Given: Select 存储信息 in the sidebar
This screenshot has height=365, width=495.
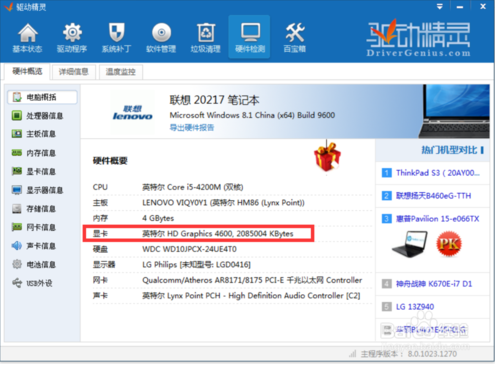Looking at the screenshot, I should point(34,209).
